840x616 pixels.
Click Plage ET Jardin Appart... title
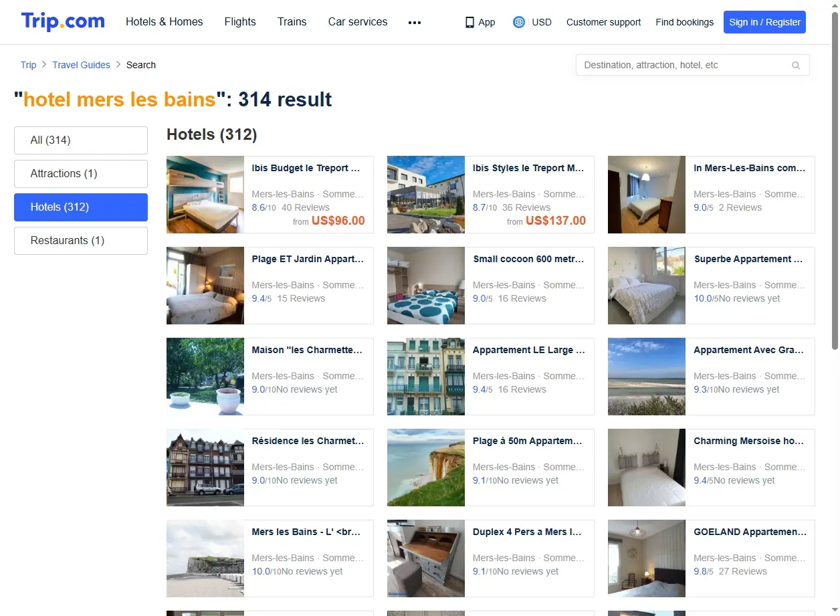308,260
